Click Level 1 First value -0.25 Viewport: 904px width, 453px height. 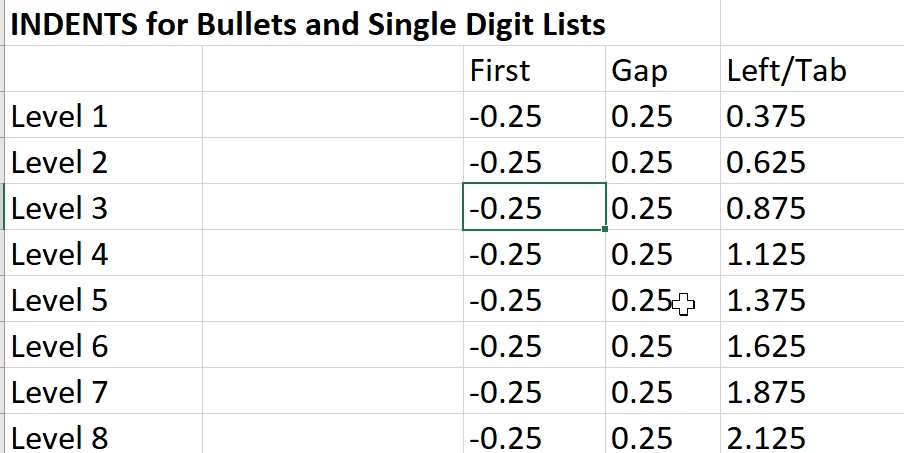click(534, 115)
